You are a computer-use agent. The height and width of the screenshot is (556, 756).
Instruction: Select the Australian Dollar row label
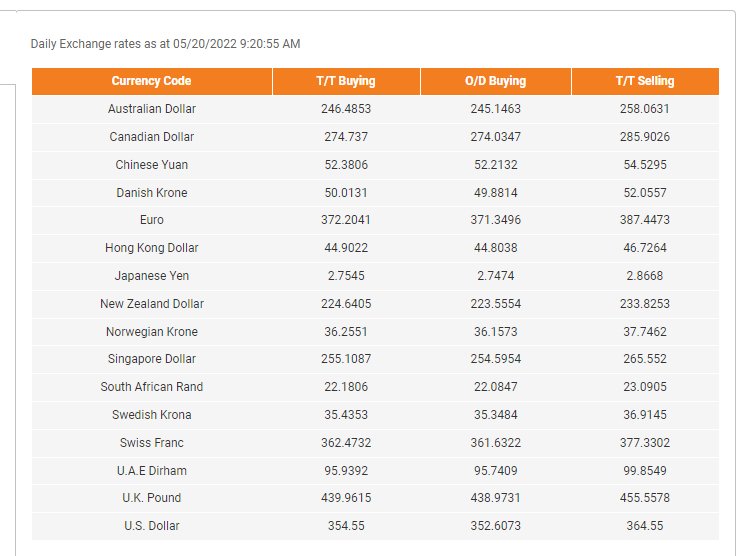click(x=152, y=109)
